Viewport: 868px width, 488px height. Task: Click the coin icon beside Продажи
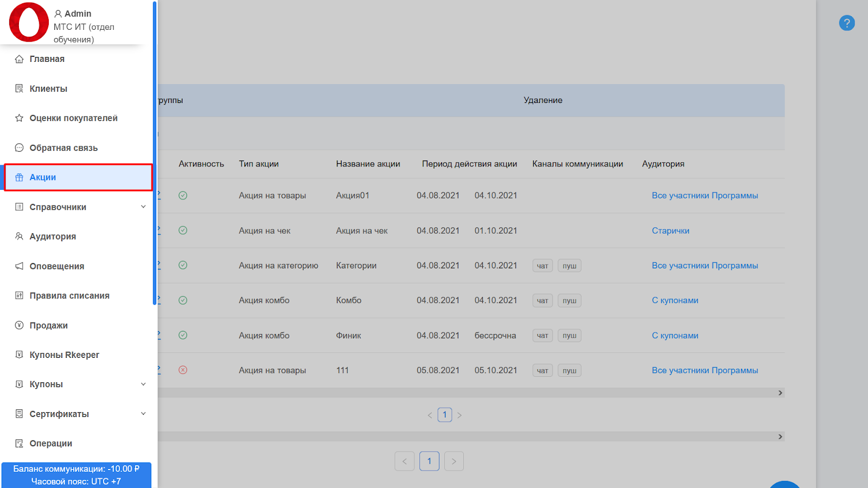19,325
